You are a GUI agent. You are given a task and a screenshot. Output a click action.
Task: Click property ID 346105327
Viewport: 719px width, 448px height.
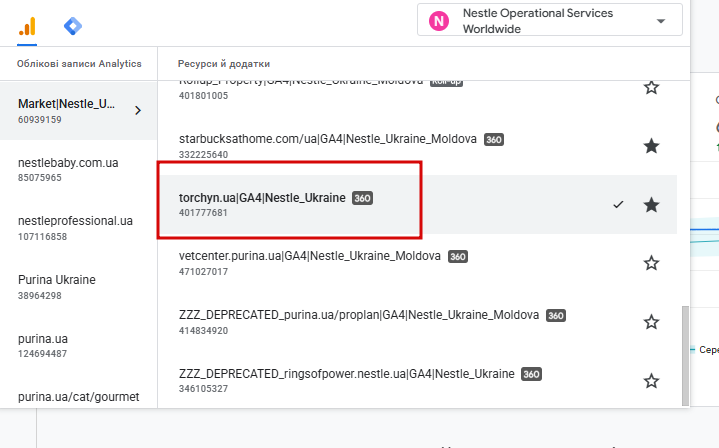203,388
